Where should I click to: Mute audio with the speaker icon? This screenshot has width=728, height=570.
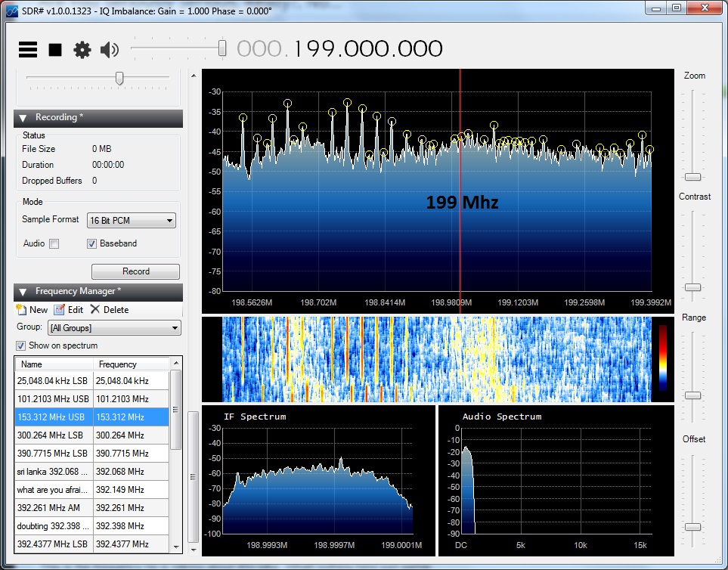coord(110,50)
